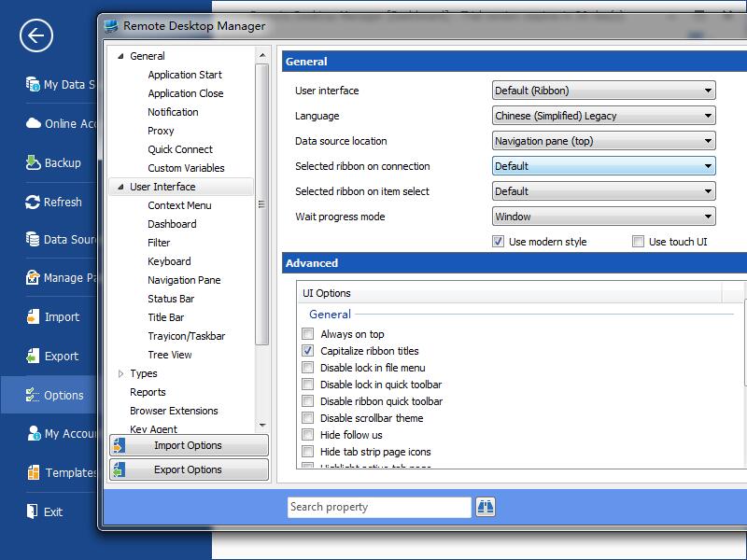Open Keyboard settings in tree
The width and height of the screenshot is (747, 560).
[169, 261]
